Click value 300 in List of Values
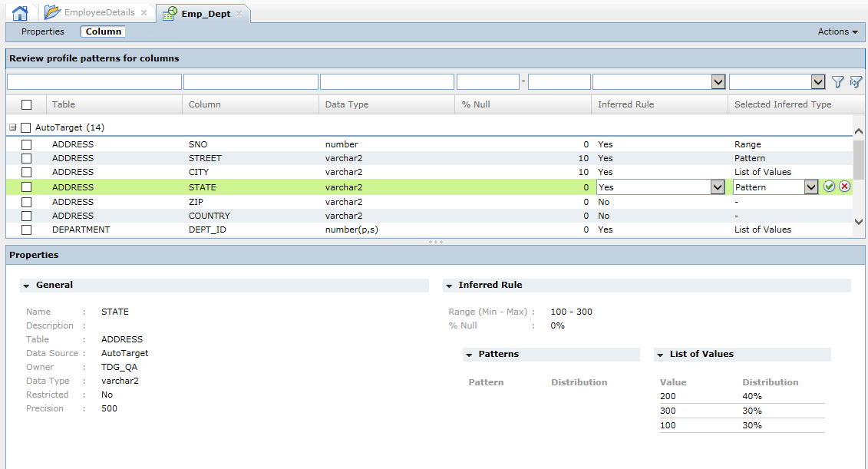The width and height of the screenshot is (868, 469). tap(668, 411)
